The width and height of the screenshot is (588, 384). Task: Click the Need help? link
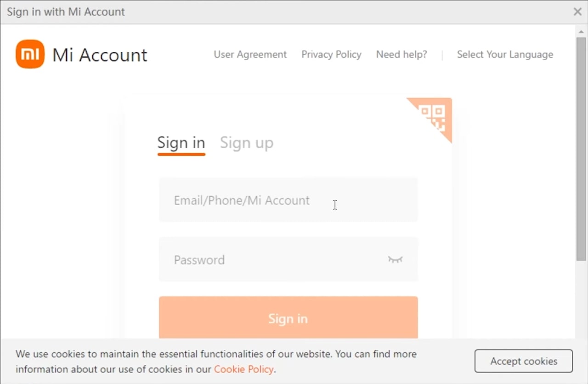401,55
